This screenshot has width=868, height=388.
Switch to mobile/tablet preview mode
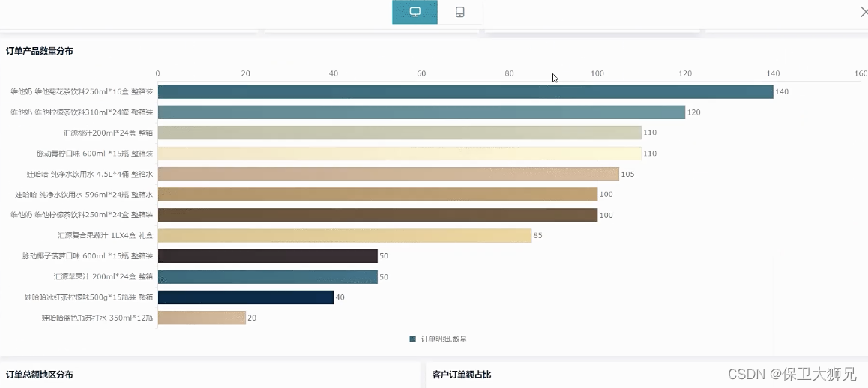point(460,12)
